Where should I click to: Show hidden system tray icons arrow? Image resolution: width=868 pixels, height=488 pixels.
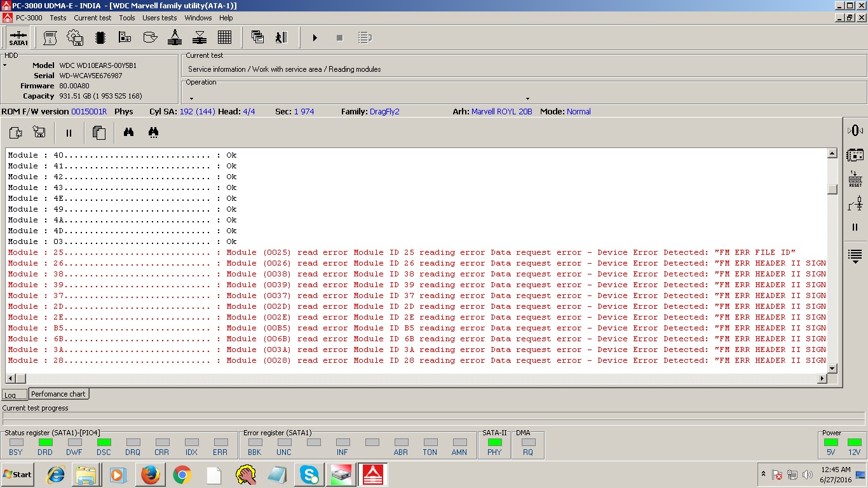(x=763, y=474)
